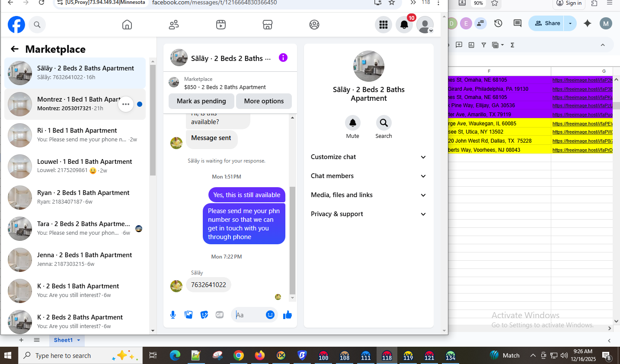Screen dimensions: 620x364
Task: Open Ryan 2 Beds 1 Bath conversation
Action: (x=75, y=197)
